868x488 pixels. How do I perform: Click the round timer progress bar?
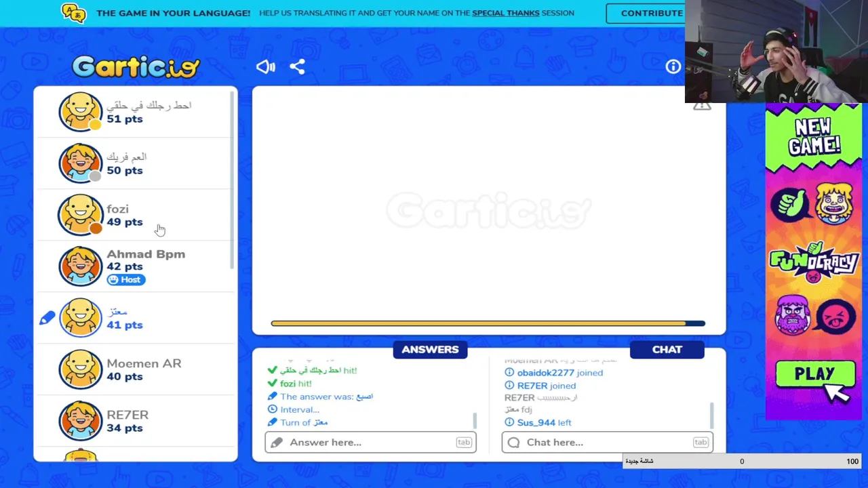click(x=488, y=324)
